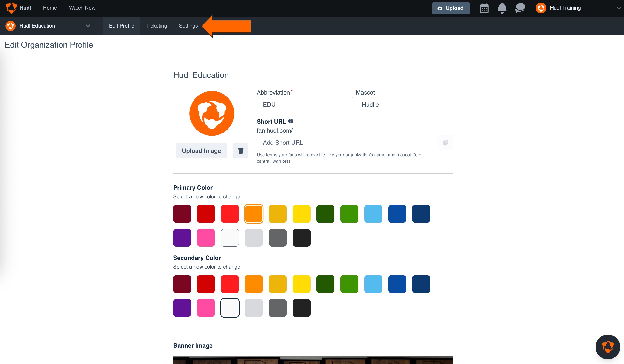The image size is (624, 364).
Task: Select the purple Primary Color swatch
Action: (182, 238)
